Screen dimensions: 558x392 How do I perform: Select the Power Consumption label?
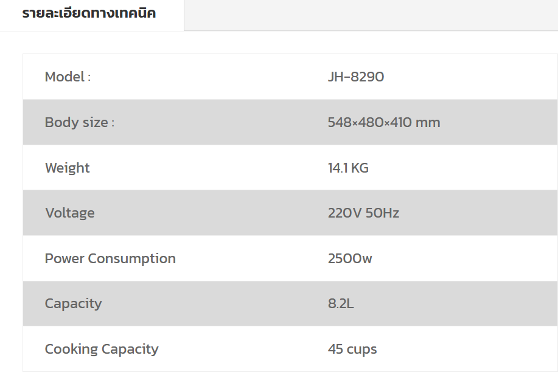tap(110, 258)
